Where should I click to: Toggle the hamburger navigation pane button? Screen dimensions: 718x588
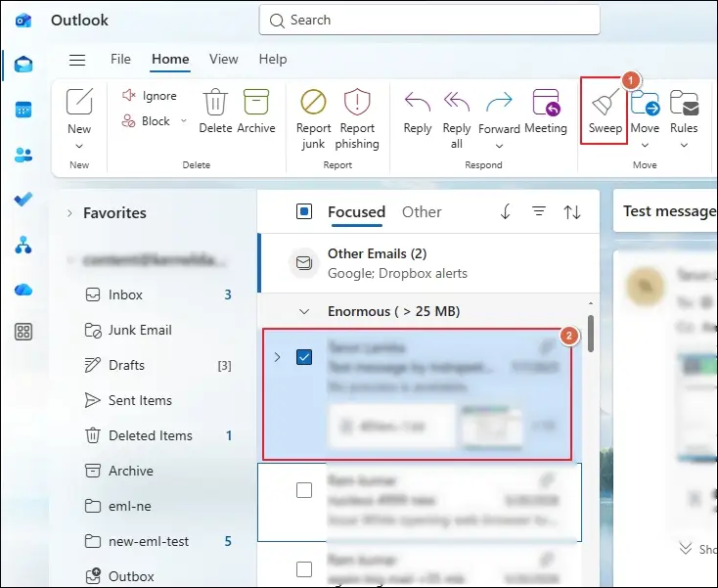pos(77,60)
